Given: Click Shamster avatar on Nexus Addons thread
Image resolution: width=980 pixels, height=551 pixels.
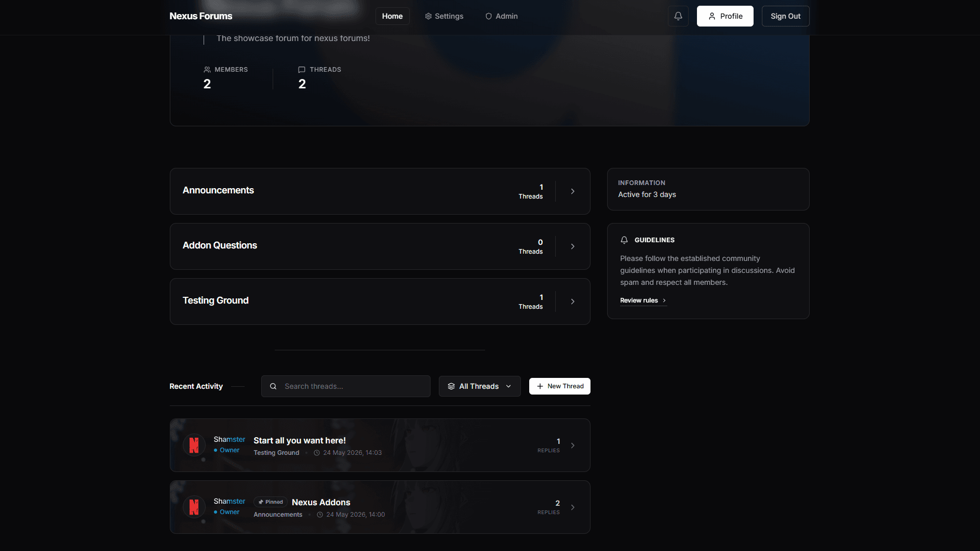Looking at the screenshot, I should [194, 507].
